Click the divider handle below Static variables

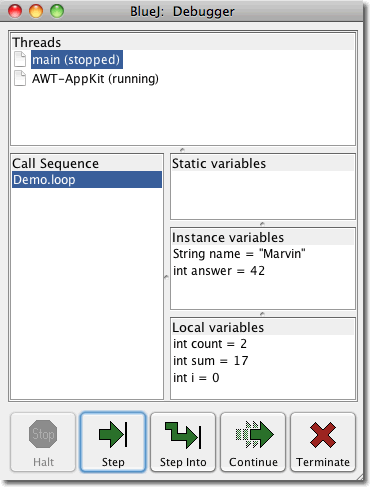[x=262, y=224]
